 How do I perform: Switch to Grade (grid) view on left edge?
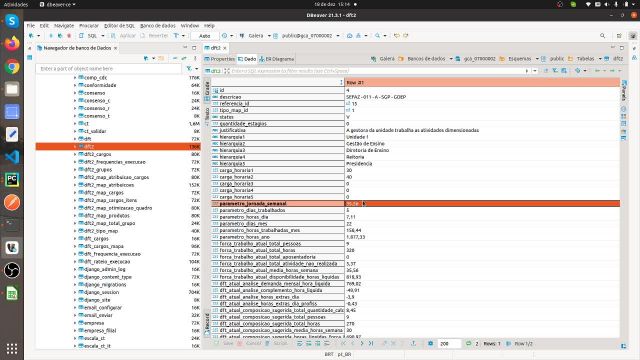click(x=207, y=91)
